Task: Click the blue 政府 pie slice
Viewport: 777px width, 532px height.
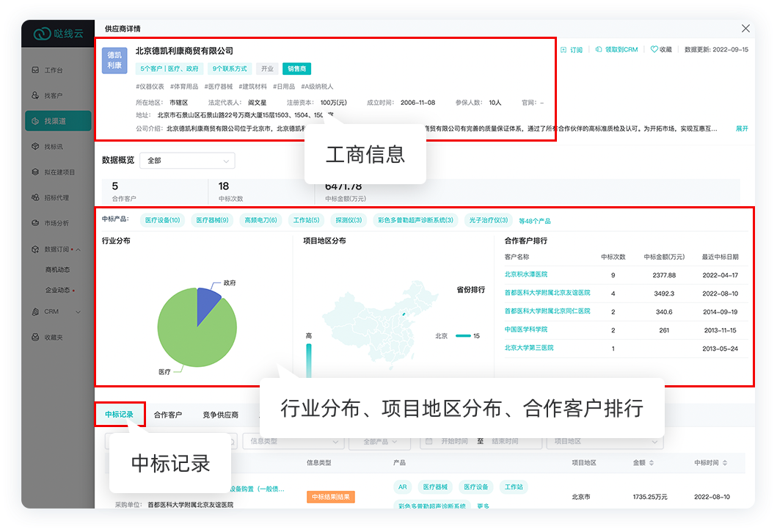Action: click(x=207, y=302)
